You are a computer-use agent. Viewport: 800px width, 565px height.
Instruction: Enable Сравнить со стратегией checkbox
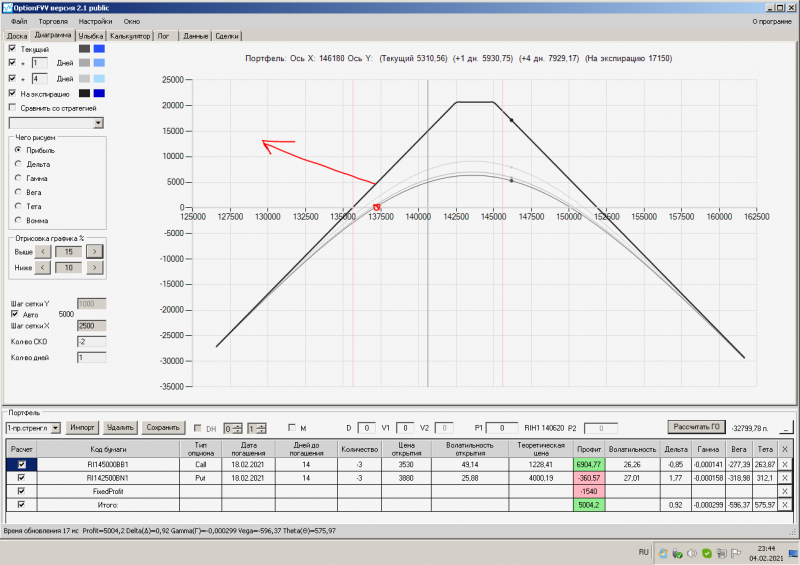click(12, 108)
